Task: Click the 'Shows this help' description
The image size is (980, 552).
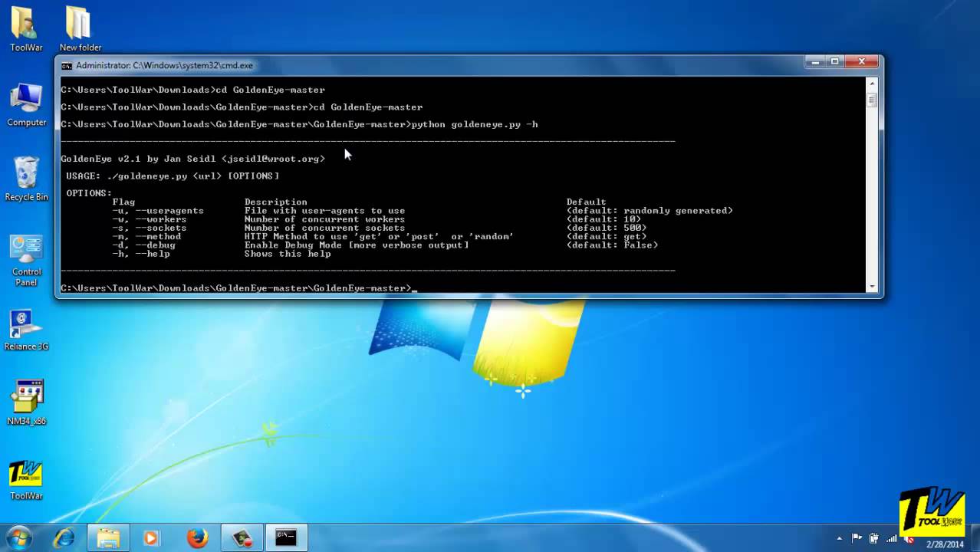Action: coord(288,254)
